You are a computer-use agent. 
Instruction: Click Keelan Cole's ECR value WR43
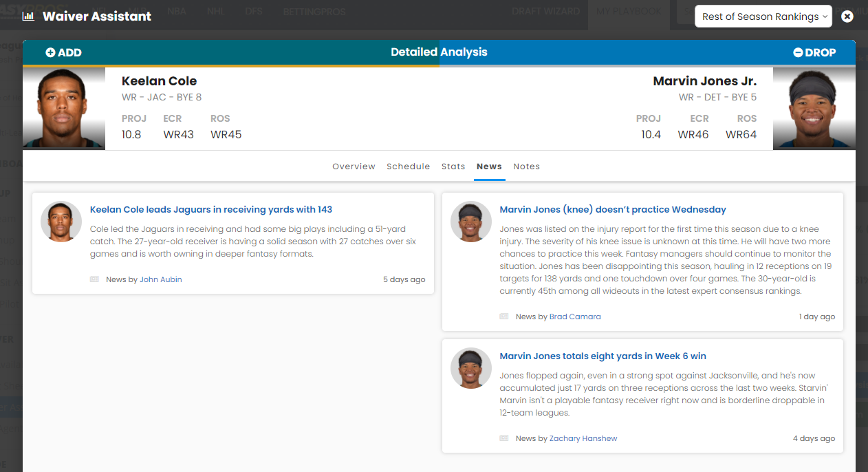(179, 135)
